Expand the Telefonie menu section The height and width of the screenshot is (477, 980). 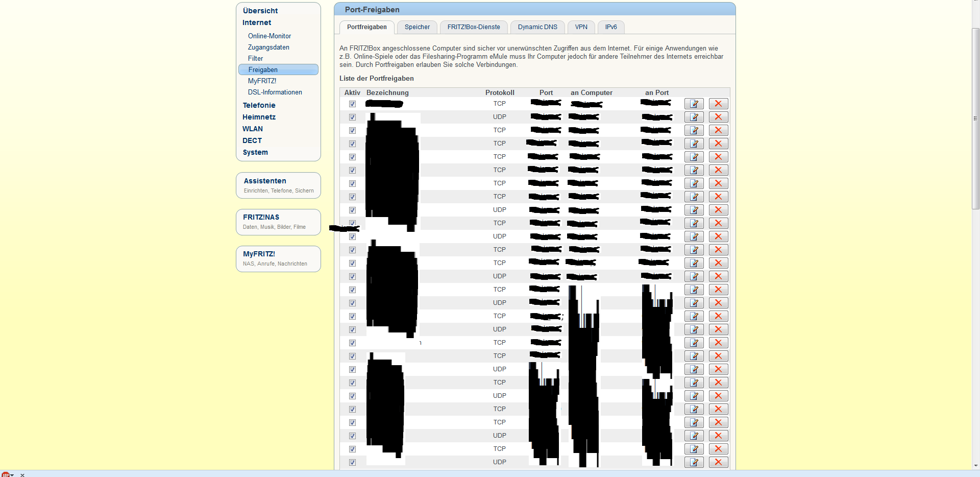(x=259, y=105)
